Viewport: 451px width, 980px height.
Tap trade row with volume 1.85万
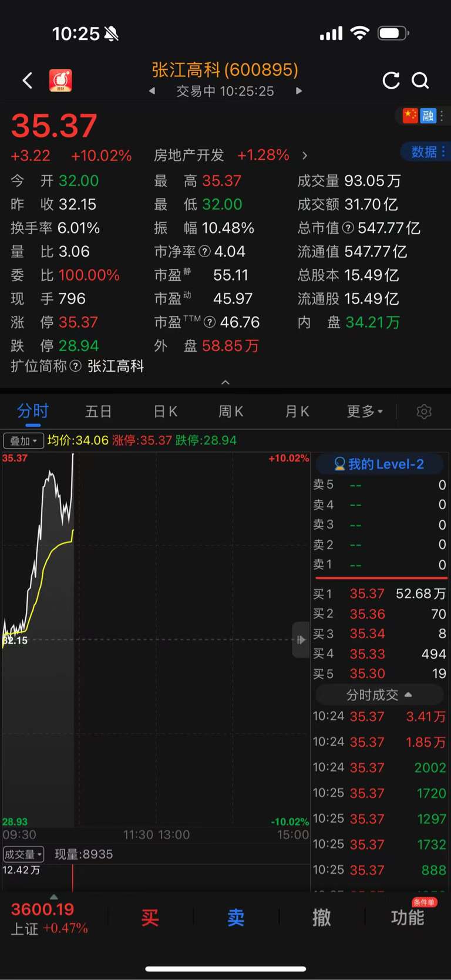pyautogui.click(x=379, y=742)
